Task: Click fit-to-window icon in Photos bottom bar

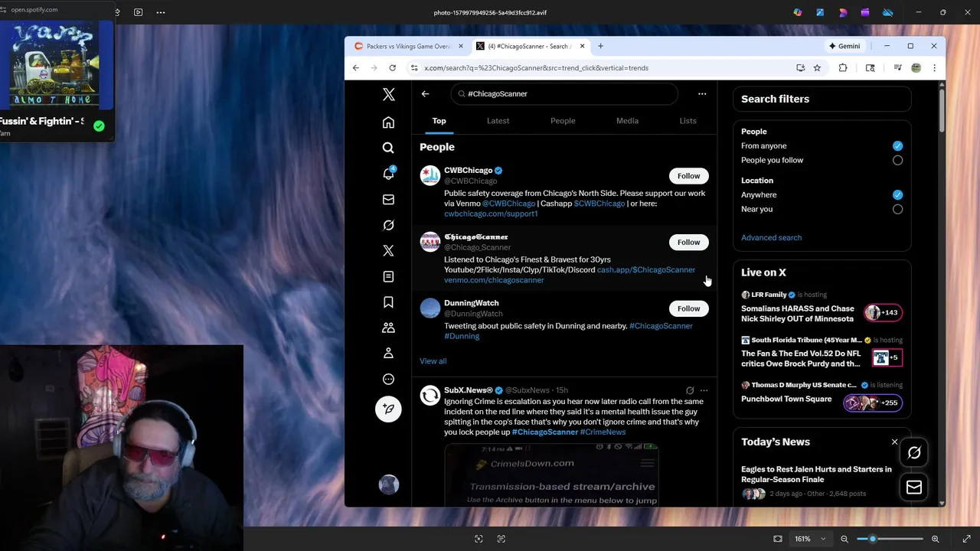Action: pyautogui.click(x=778, y=539)
